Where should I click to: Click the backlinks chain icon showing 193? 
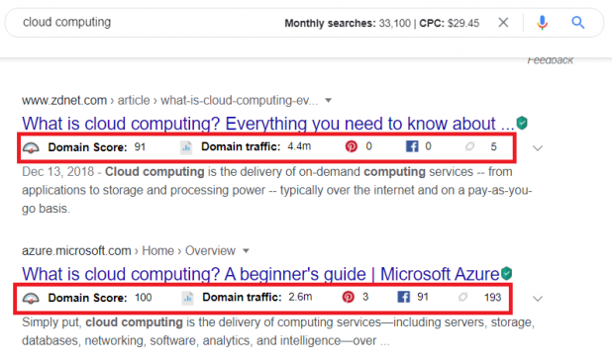coord(462,297)
